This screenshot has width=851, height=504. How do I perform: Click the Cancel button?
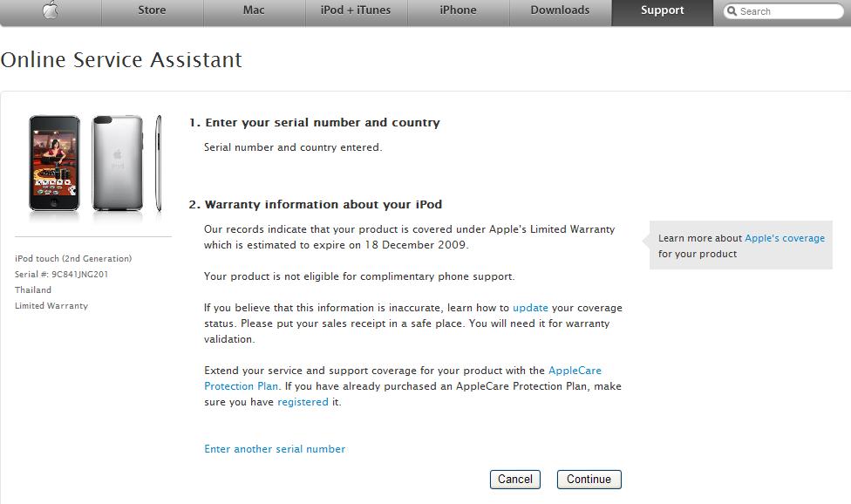click(515, 479)
